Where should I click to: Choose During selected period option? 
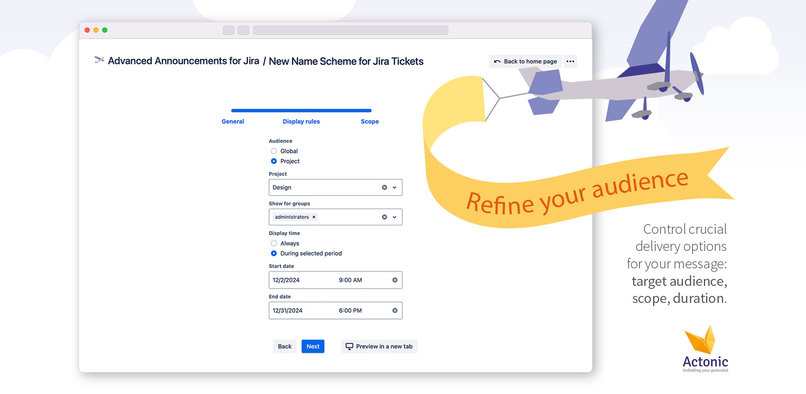tap(273, 254)
